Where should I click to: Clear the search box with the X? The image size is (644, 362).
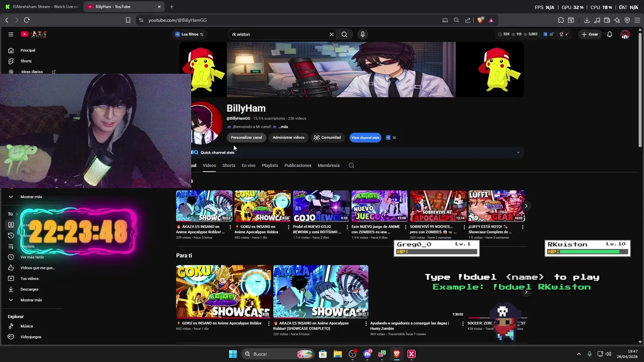[332, 34]
